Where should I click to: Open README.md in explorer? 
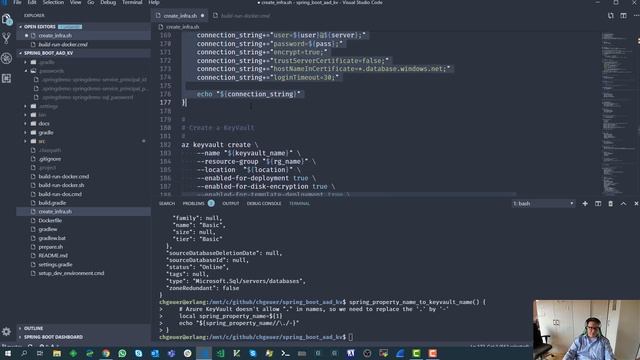83,256
